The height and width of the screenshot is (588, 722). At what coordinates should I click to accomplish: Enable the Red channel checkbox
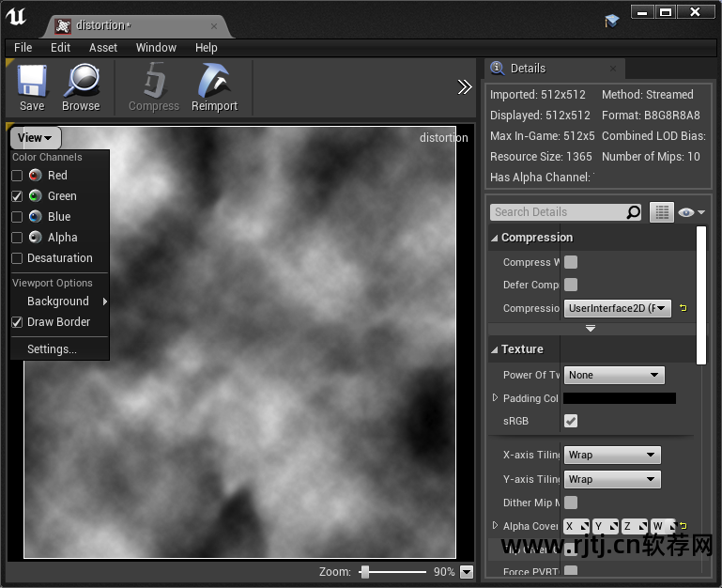(17, 176)
